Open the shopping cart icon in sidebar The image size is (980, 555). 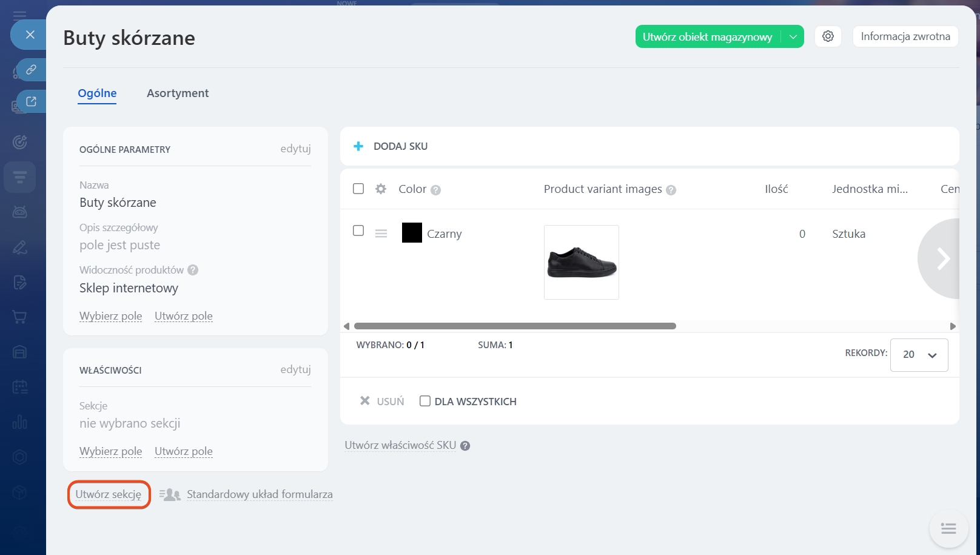point(19,317)
